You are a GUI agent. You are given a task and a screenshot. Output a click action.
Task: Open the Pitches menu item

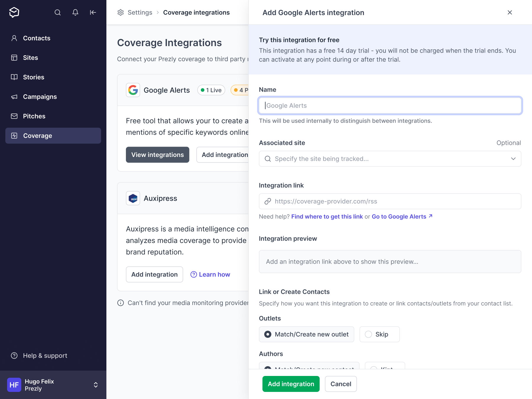pyautogui.click(x=53, y=116)
